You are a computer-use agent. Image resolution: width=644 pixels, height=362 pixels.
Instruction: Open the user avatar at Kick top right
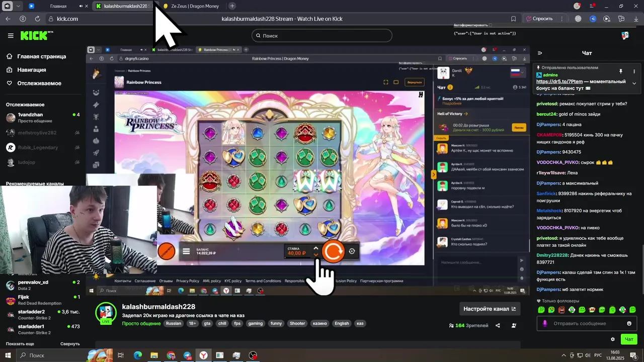625,36
